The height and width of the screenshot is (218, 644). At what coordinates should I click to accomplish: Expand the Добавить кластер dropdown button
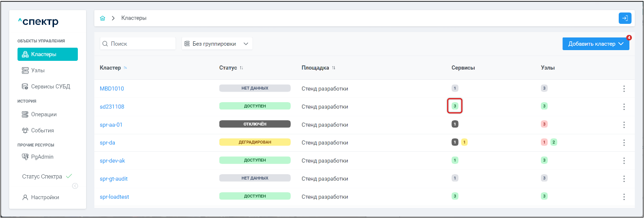click(596, 44)
